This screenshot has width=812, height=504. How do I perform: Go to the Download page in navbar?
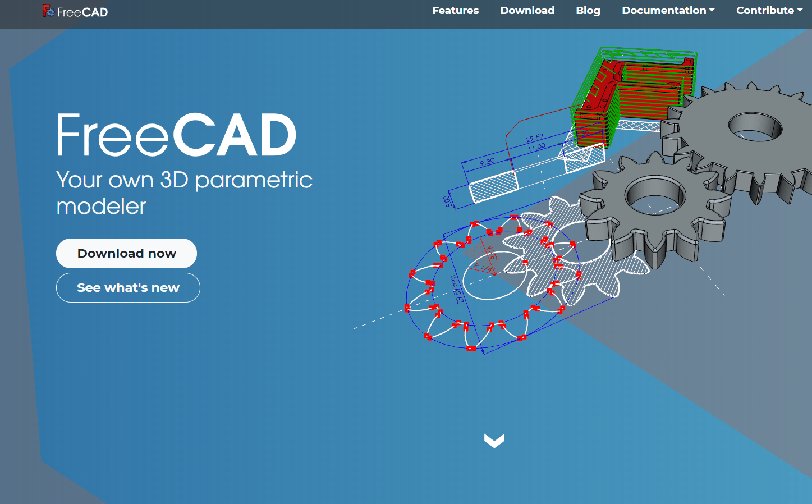(527, 11)
